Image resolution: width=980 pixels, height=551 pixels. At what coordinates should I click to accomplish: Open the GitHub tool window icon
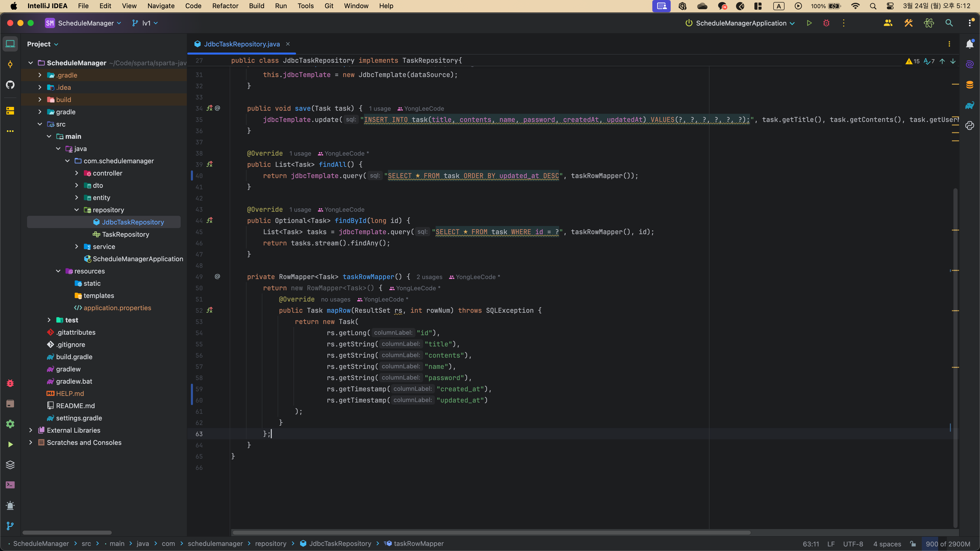point(10,85)
